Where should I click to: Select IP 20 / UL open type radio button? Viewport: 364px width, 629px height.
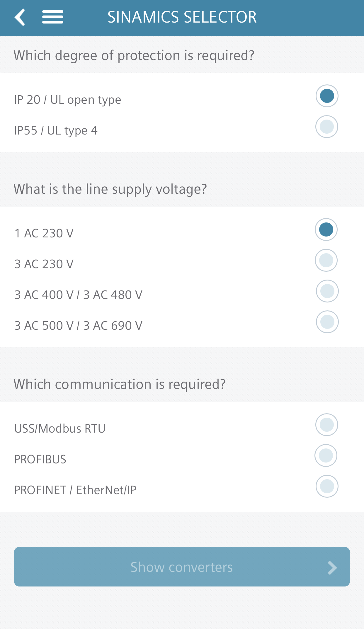(327, 96)
